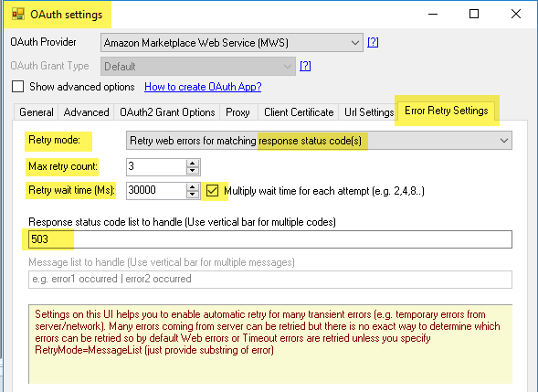Image resolution: width=538 pixels, height=392 pixels.
Task: Open the Client Certificate tab
Action: [x=299, y=112]
